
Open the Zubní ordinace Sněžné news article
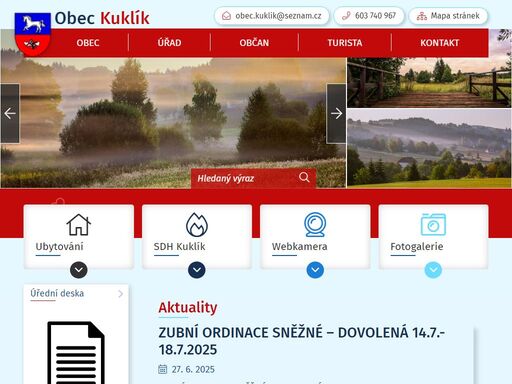point(301,341)
